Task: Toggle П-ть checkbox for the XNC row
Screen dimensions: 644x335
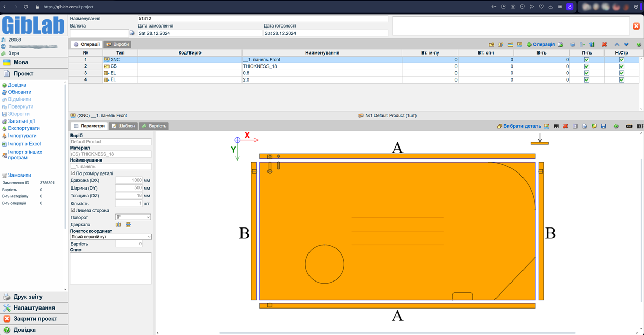Action: click(587, 60)
